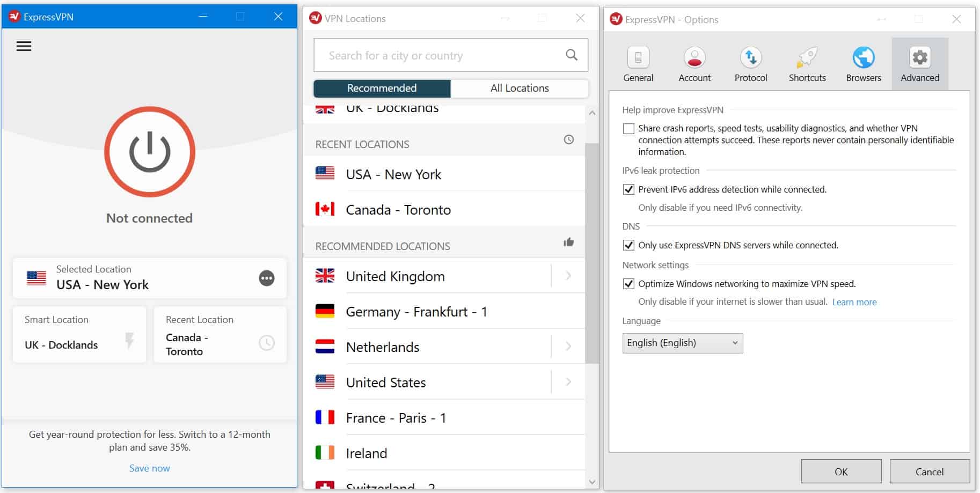Select the Browsers options tab
Screen dimensions: 980x493
tap(863, 64)
